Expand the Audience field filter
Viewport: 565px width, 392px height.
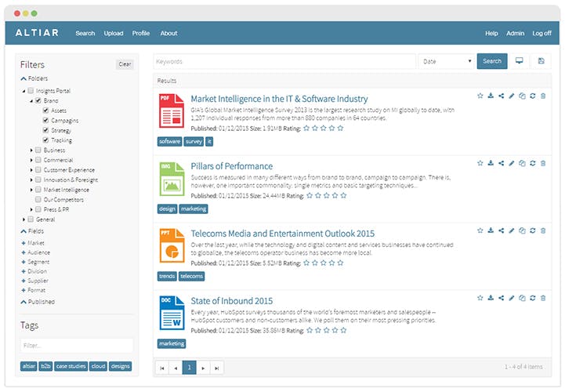coord(24,252)
